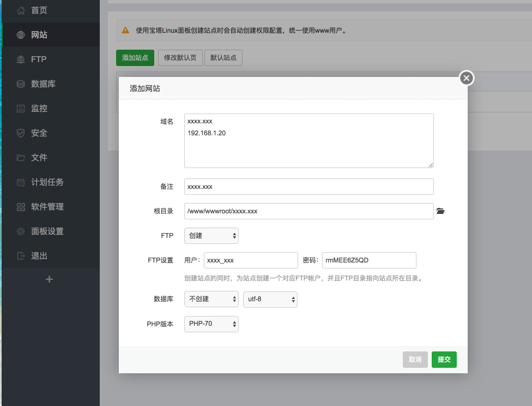Select the 网站 sidebar icon
The height and width of the screenshot is (406, 532).
pyautogui.click(x=38, y=34)
